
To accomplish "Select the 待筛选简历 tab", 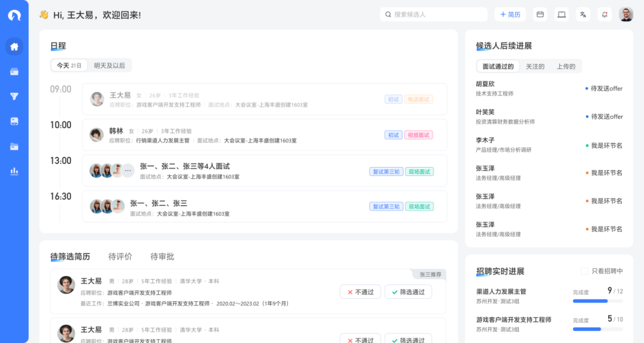I will pos(70,257).
